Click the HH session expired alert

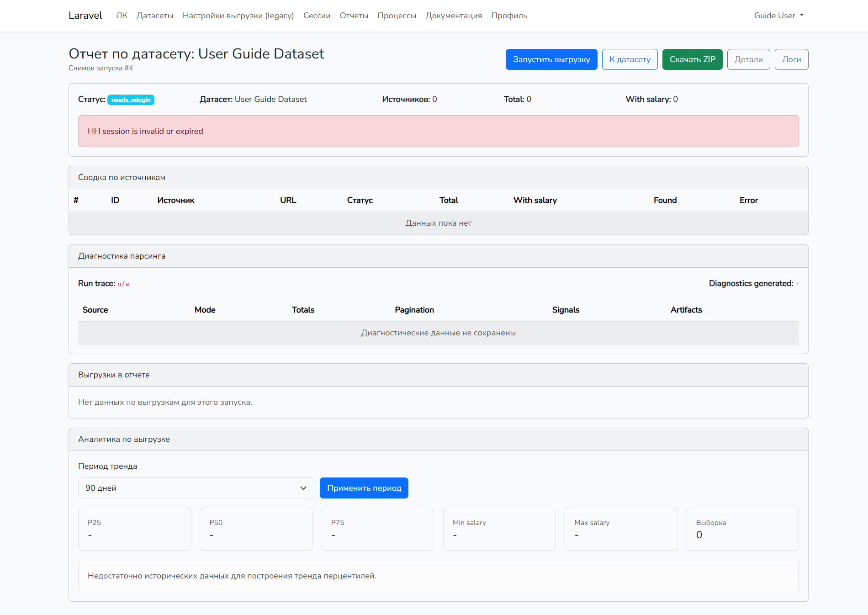[x=438, y=131]
